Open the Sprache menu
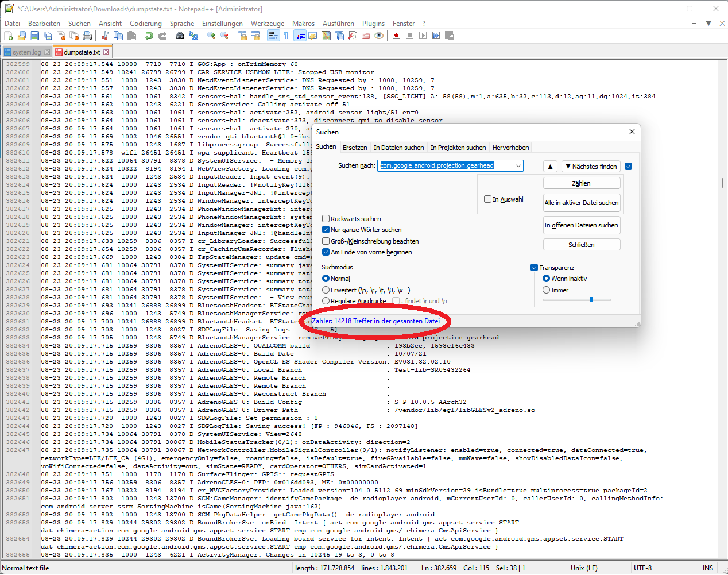728x575 pixels. [x=181, y=24]
